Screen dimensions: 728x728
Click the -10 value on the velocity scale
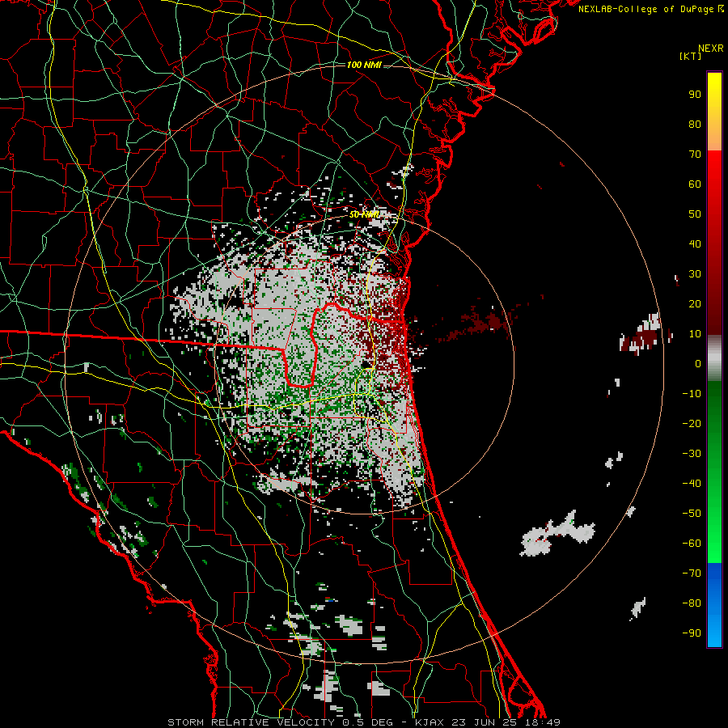tap(692, 394)
